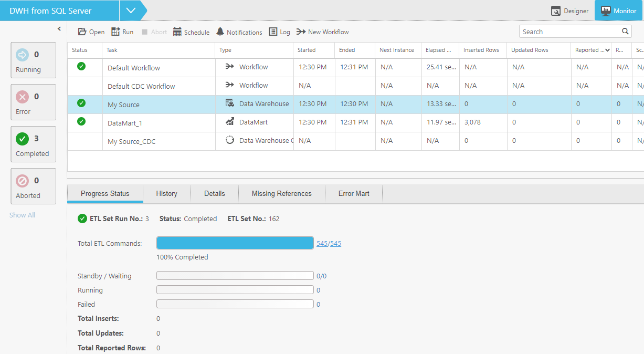This screenshot has width=644, height=354.
Task: Open the Reported column sort dropdown
Action: [607, 50]
